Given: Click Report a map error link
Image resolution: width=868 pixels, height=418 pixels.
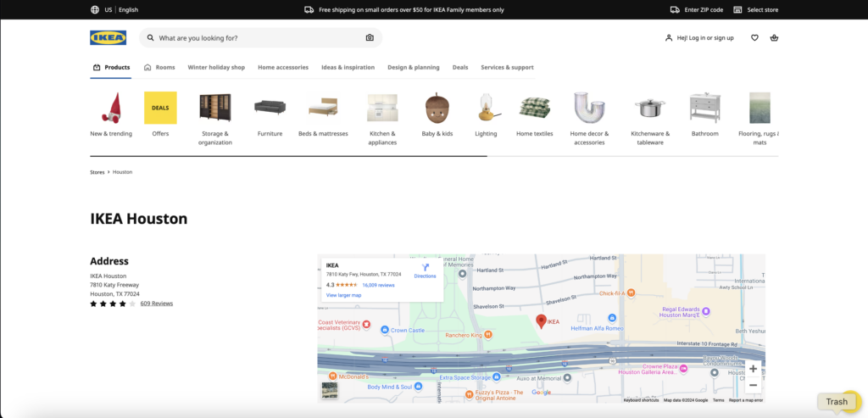Looking at the screenshot, I should [x=746, y=399].
